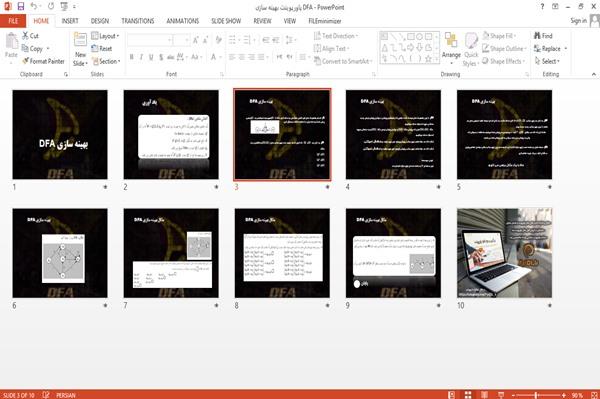Start Slide Show from status bar
This screenshot has width=600, height=399.
[501, 395]
